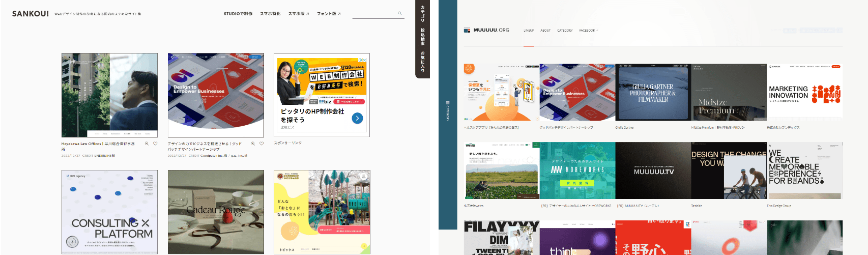Open the お気に入り side tab

423,62
